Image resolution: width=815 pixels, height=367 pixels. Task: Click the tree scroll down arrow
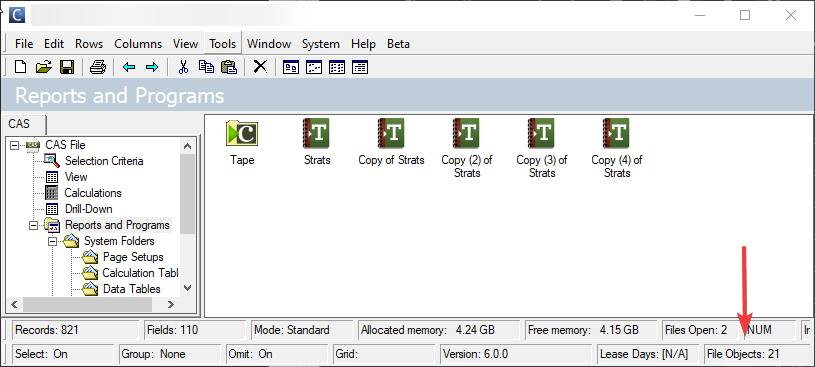[188, 289]
